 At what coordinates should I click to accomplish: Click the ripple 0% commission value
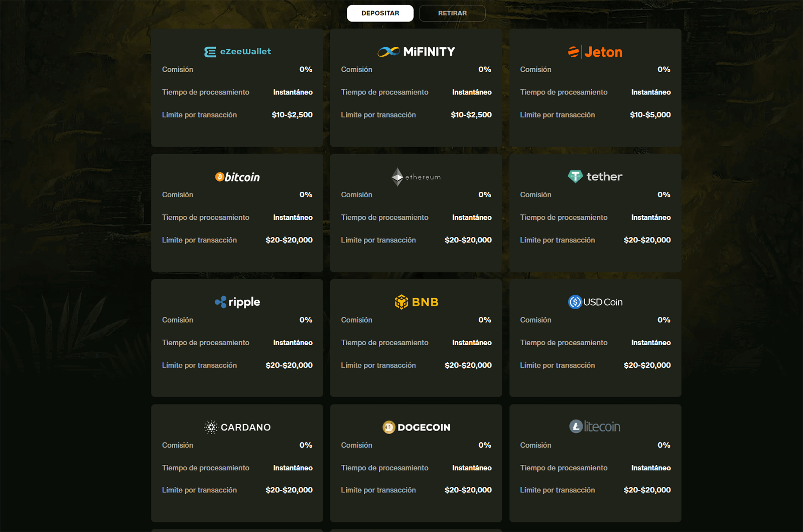(x=306, y=320)
